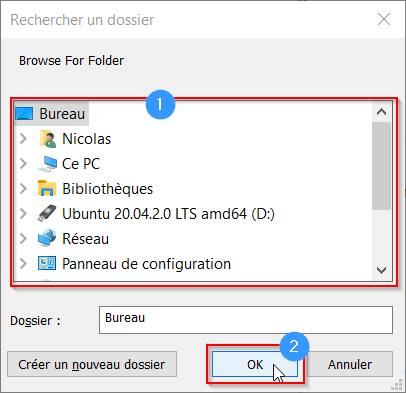This screenshot has width=406, height=393.
Task: Click the Réseau network icon
Action: point(47,238)
